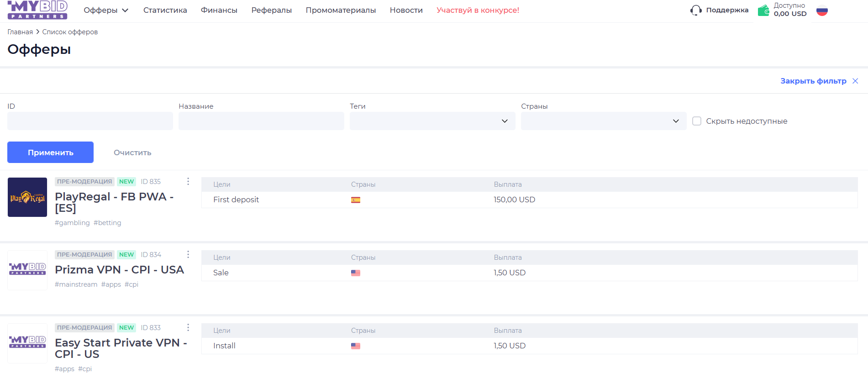The height and width of the screenshot is (373, 868).
Task: Click #cpi tag under Prizma VPN
Action: pyautogui.click(x=132, y=284)
